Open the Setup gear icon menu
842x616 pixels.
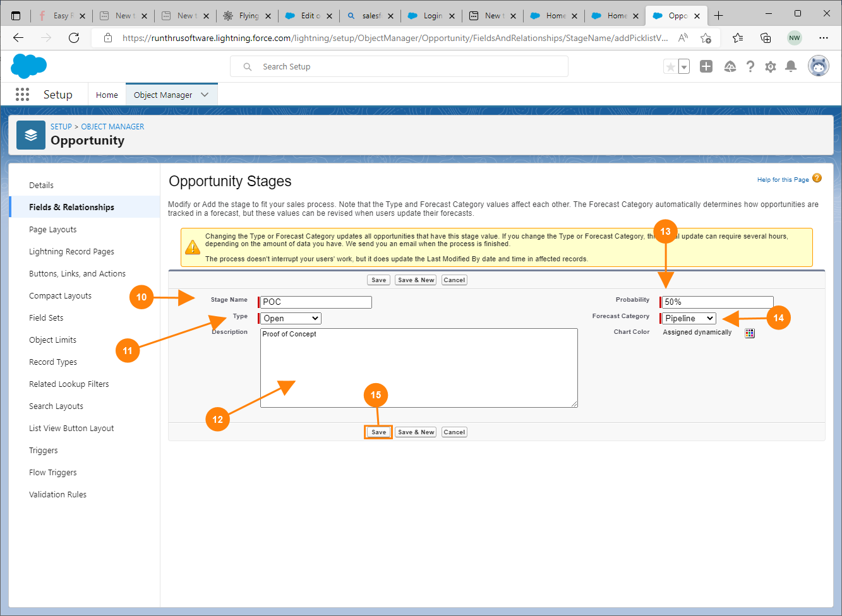770,66
